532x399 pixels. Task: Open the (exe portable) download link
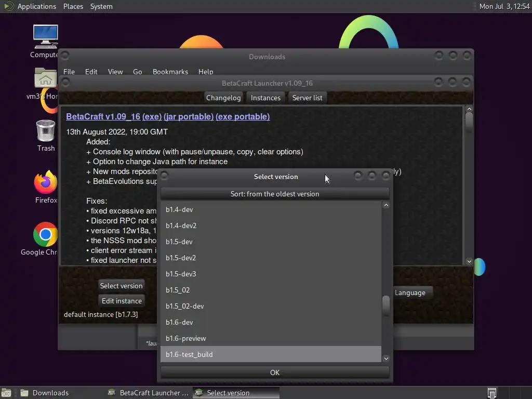point(243,116)
